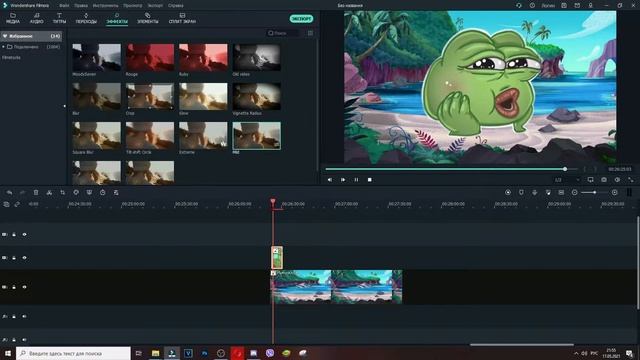Lock the first audio track
Image resolution: width=640 pixels, height=360 pixels.
tap(14, 316)
